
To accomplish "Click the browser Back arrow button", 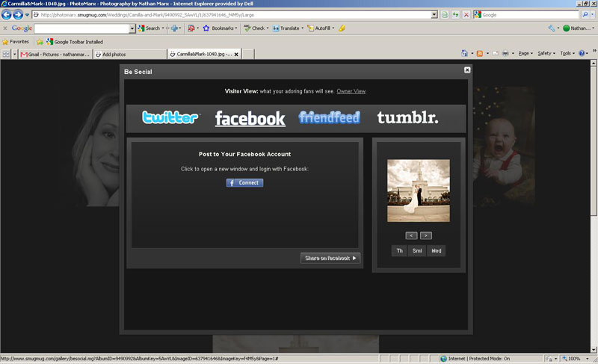I will [x=7, y=15].
